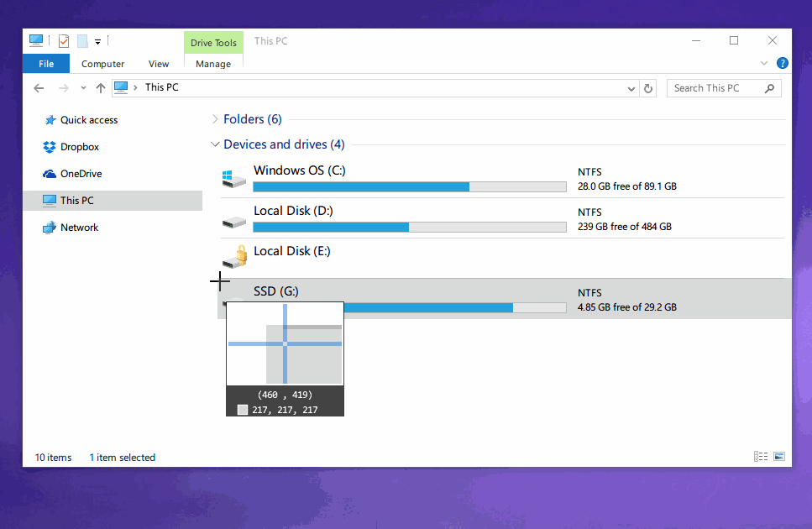Click inside the Search This PC field
This screenshot has width=812, height=529.
click(718, 87)
